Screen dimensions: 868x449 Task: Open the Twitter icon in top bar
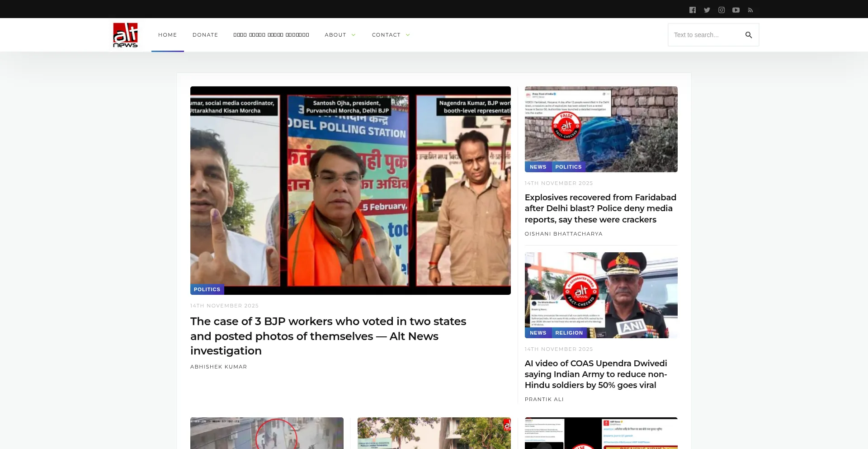coord(707,10)
